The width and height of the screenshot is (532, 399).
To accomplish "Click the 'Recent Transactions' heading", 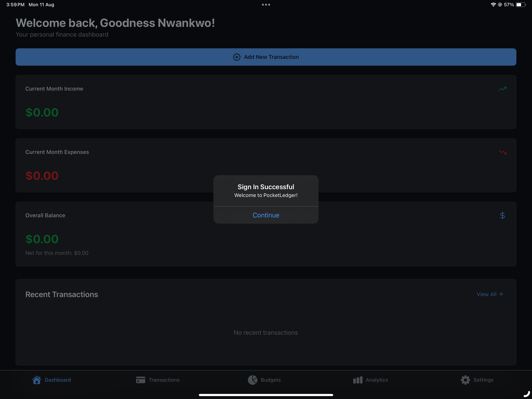I will point(62,294).
